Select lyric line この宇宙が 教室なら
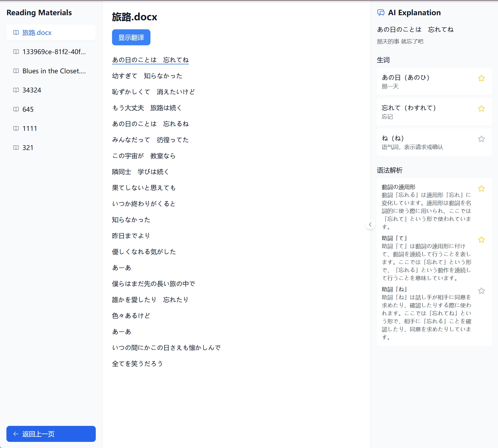498x448 pixels. 144,156
